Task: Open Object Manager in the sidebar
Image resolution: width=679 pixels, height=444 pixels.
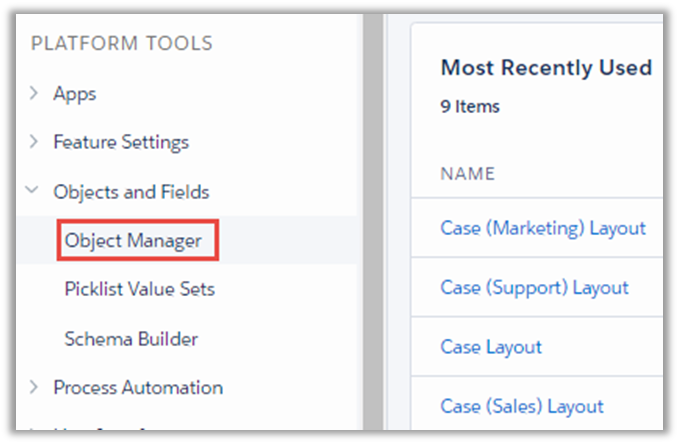Action: click(133, 241)
